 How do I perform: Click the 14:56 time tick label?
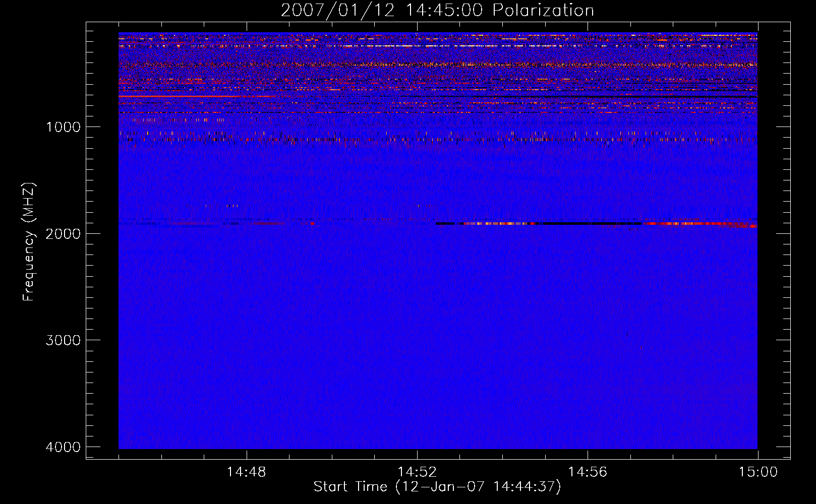coord(588,472)
